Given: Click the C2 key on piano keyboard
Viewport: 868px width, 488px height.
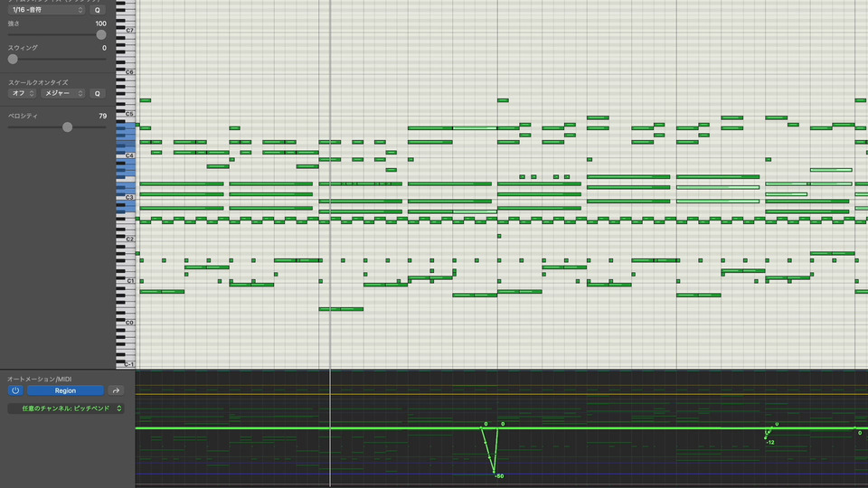Looking at the screenshot, I should point(127,239).
